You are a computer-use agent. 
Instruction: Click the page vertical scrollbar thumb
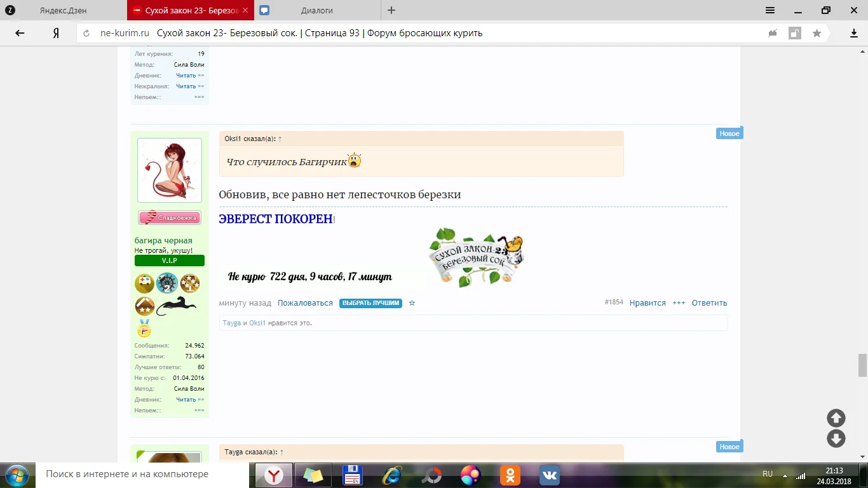click(862, 365)
